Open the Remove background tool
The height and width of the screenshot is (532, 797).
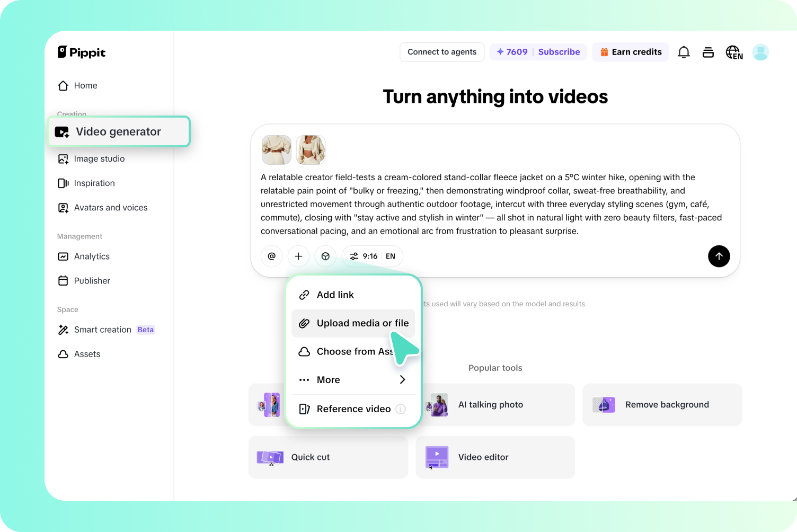point(662,404)
